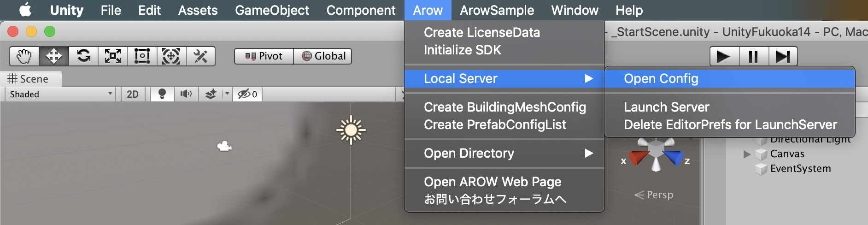Toggle scene effects layers icon

211,94
